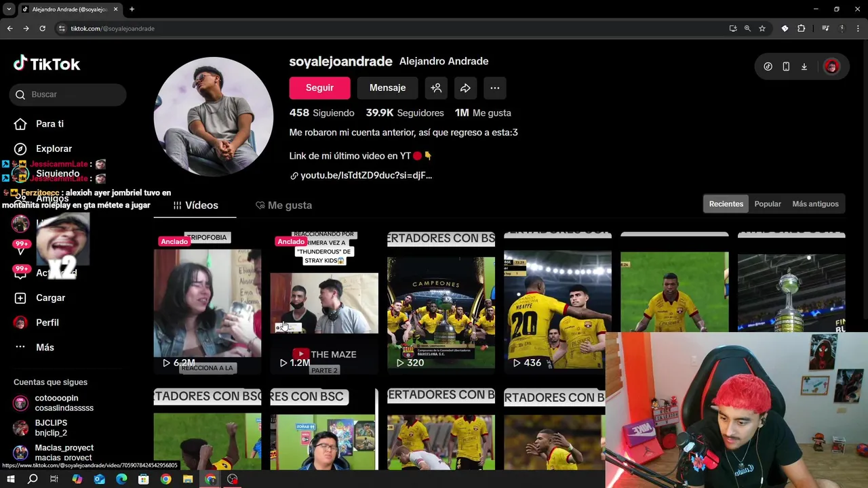The height and width of the screenshot is (488, 868).
Task: Click the tiktok.com address bar
Action: 393,28
